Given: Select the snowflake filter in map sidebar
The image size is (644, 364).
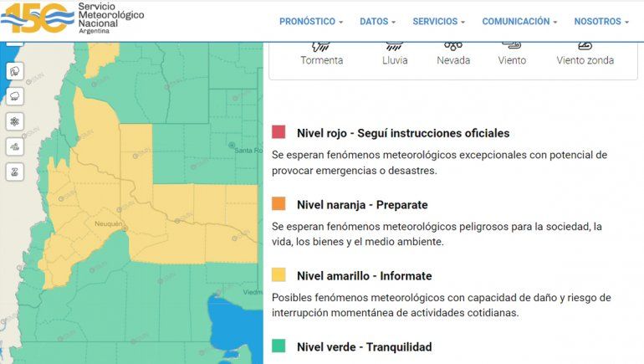Looking at the screenshot, I should click(x=15, y=121).
